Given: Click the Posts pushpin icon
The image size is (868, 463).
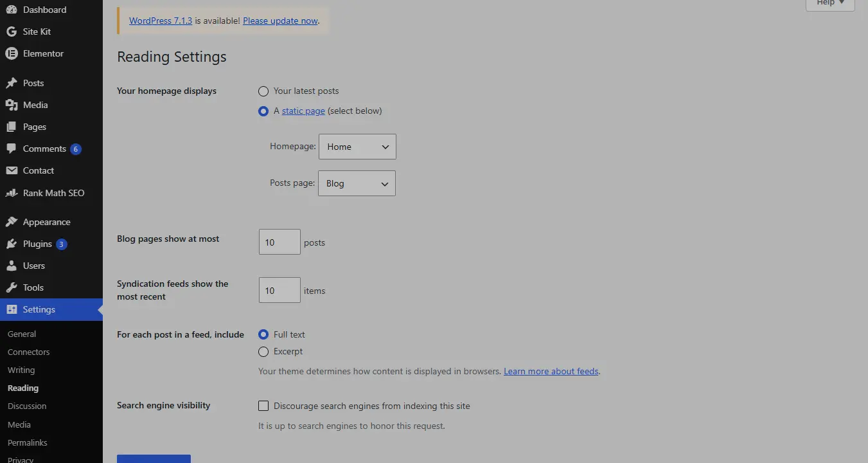Looking at the screenshot, I should [x=11, y=83].
